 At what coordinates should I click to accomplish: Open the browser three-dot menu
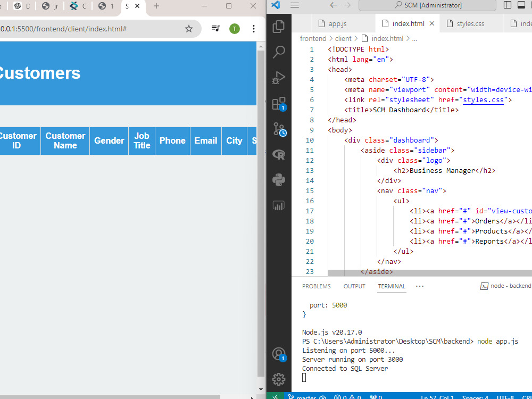[x=253, y=29]
